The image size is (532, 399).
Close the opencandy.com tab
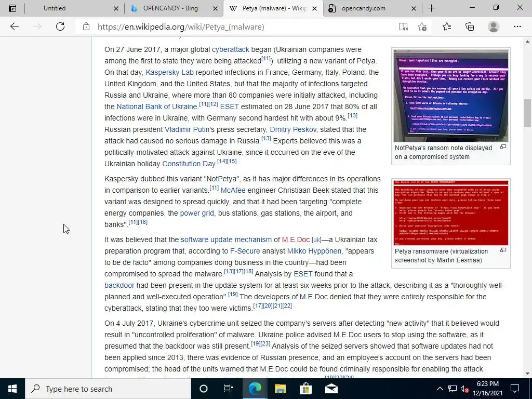point(414,8)
